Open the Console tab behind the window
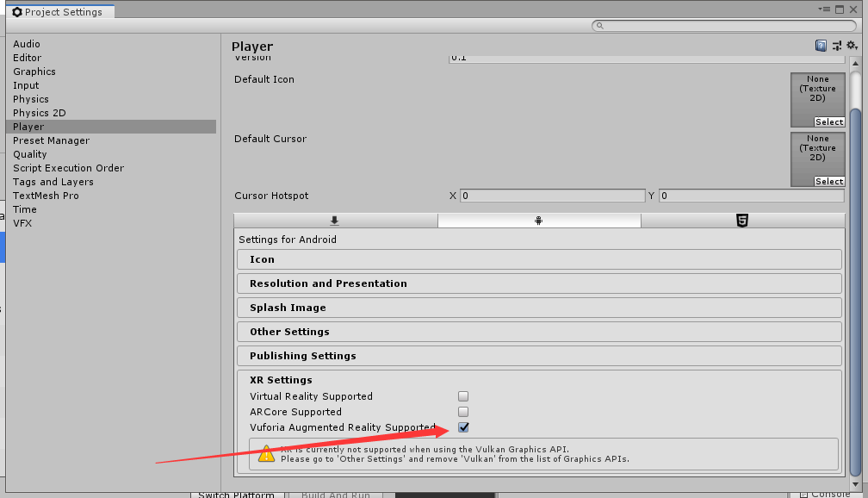 825,494
